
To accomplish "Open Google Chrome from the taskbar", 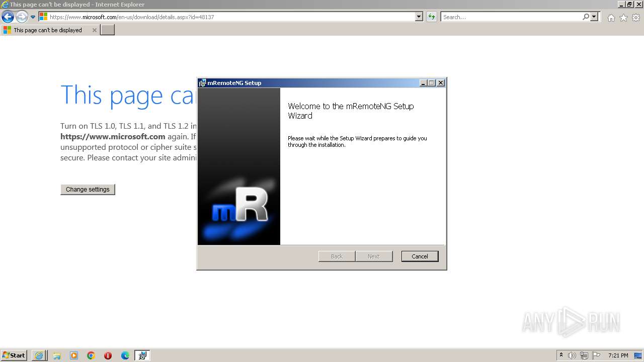I will pos(91,355).
